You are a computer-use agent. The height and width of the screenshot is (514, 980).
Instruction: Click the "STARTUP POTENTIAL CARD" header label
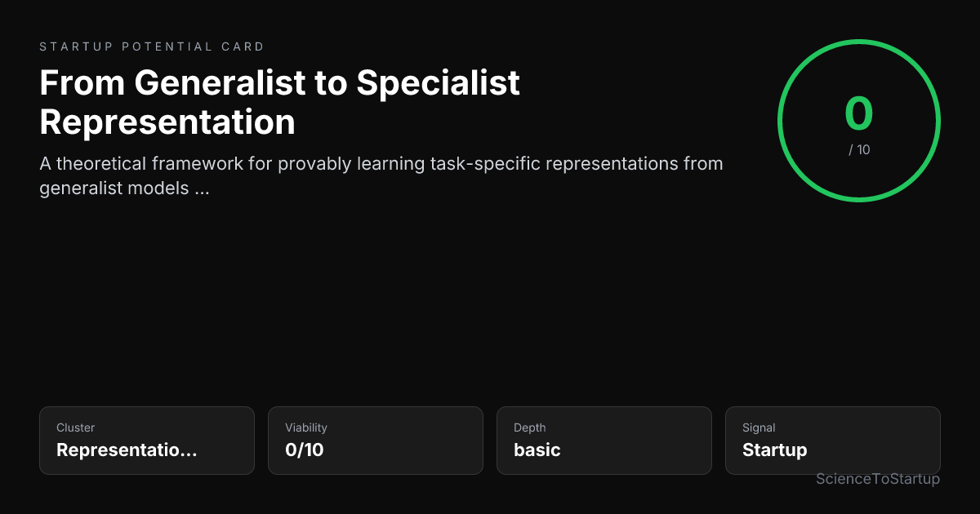(152, 47)
